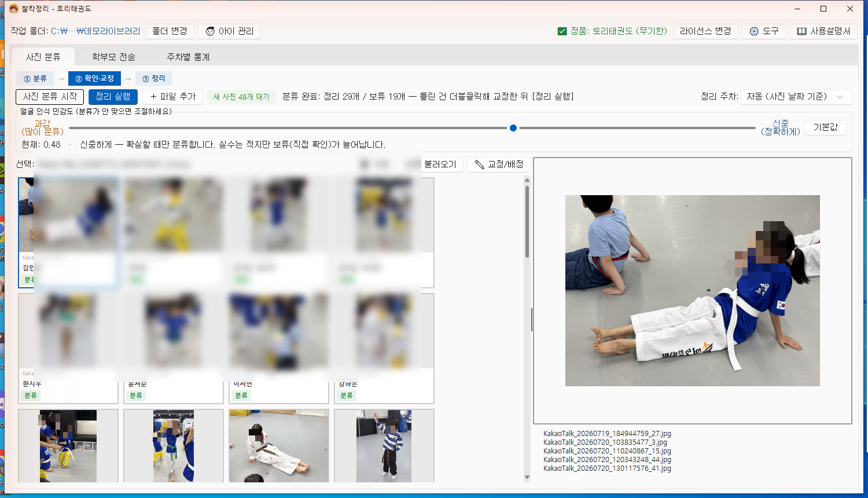Click the 현재: 0.48 sensitivity value
The height and width of the screenshot is (498, 868).
pyautogui.click(x=41, y=145)
